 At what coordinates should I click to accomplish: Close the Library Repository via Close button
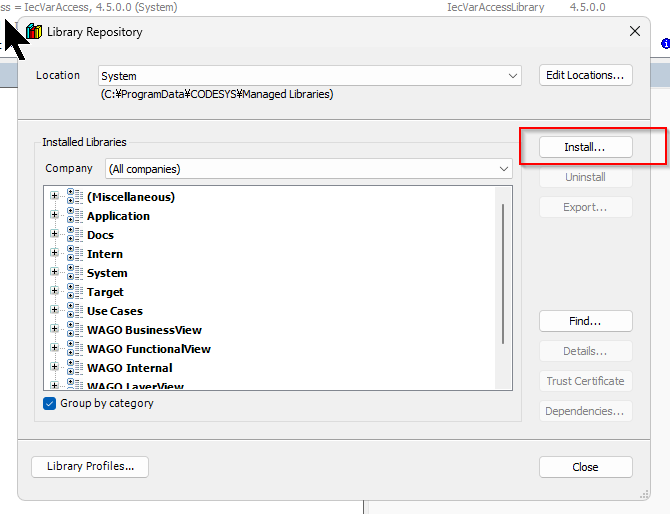click(585, 467)
